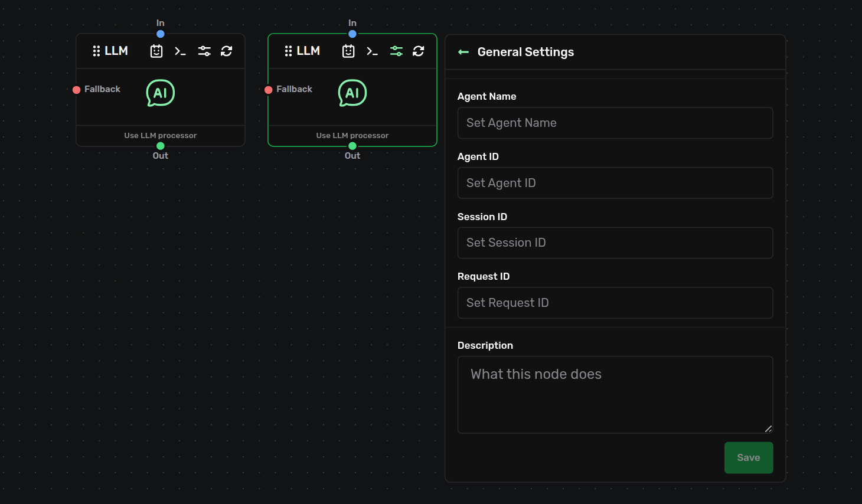Open the agent calendar icon on the first LLM node
The image size is (862, 504).
click(156, 51)
